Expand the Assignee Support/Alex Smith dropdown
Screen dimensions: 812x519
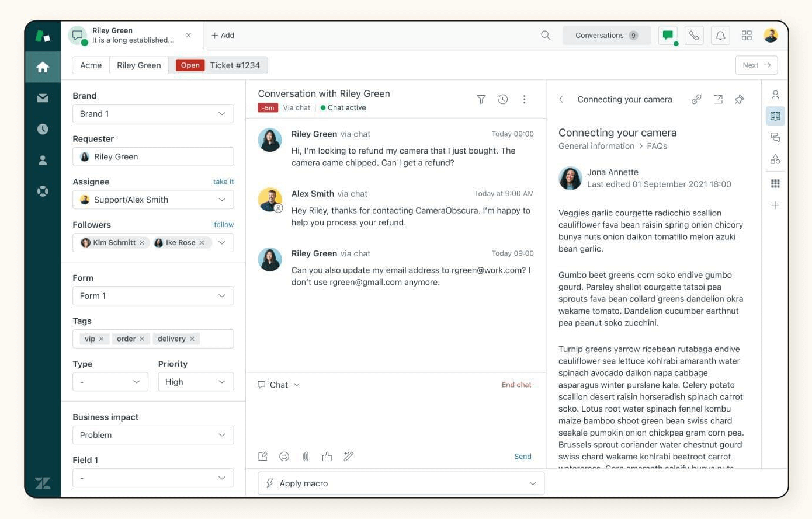click(x=153, y=200)
